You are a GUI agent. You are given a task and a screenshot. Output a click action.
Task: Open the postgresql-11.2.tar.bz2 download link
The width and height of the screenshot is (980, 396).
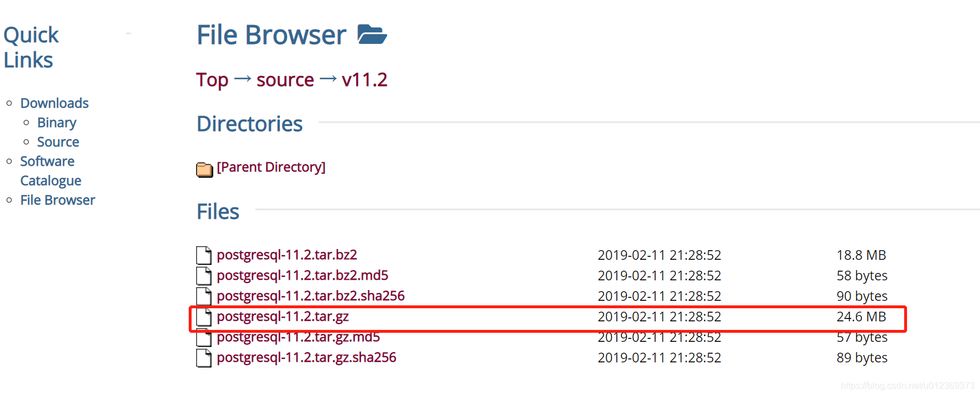[x=287, y=255]
